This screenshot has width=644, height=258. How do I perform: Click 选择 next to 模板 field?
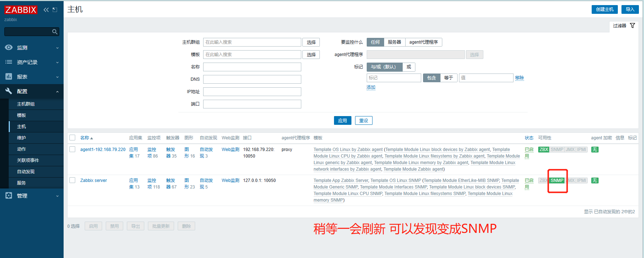[x=311, y=55]
